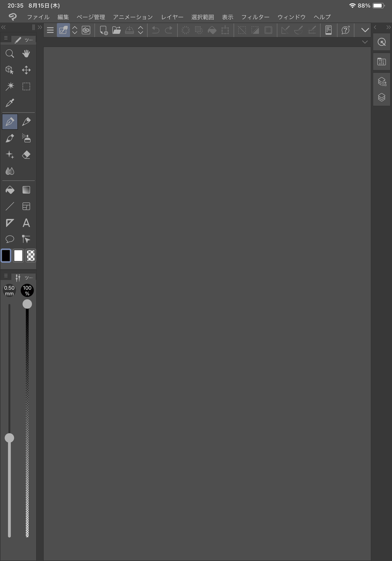Image resolution: width=392 pixels, height=561 pixels.
Task: Open the フィルター menu
Action: 255,17
